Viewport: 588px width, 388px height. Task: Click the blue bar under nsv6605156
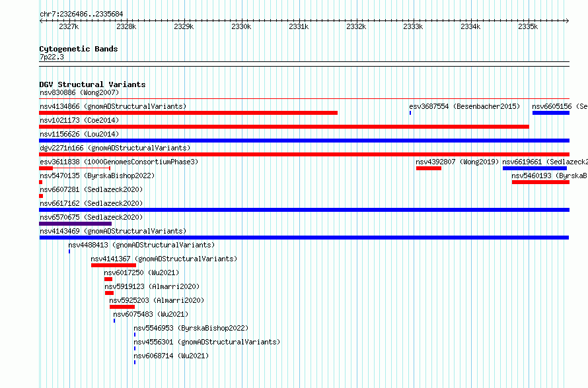coord(551,113)
